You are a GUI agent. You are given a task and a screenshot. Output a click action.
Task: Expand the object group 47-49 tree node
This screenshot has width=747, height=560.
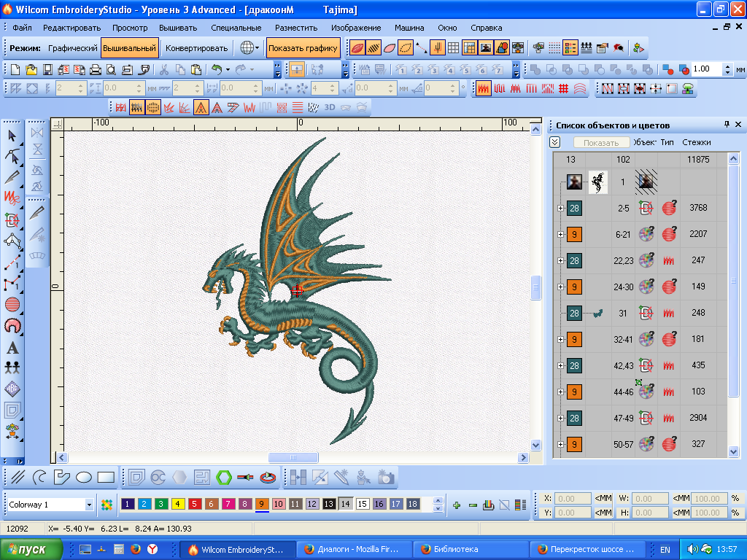(560, 419)
